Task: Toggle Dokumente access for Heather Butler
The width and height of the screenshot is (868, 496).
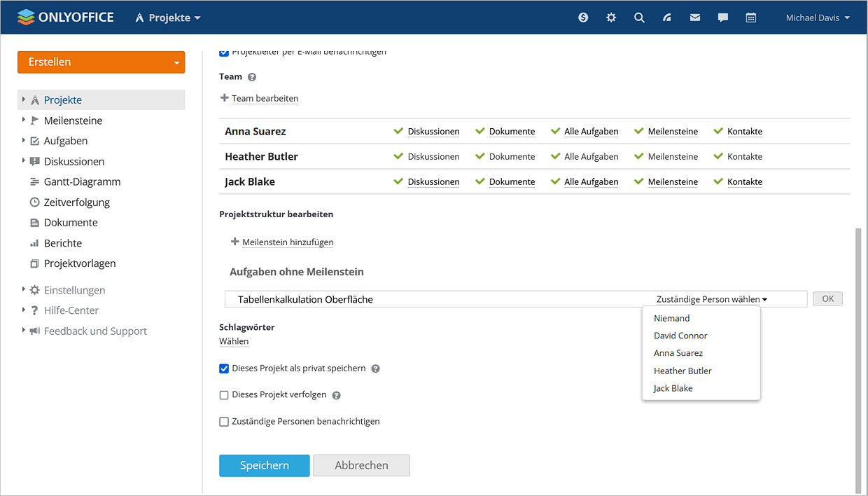Action: [x=505, y=157]
